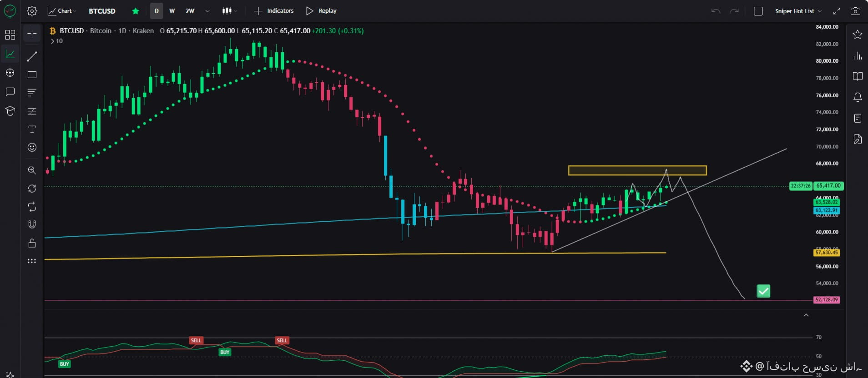Redo the last chart action

(x=734, y=11)
